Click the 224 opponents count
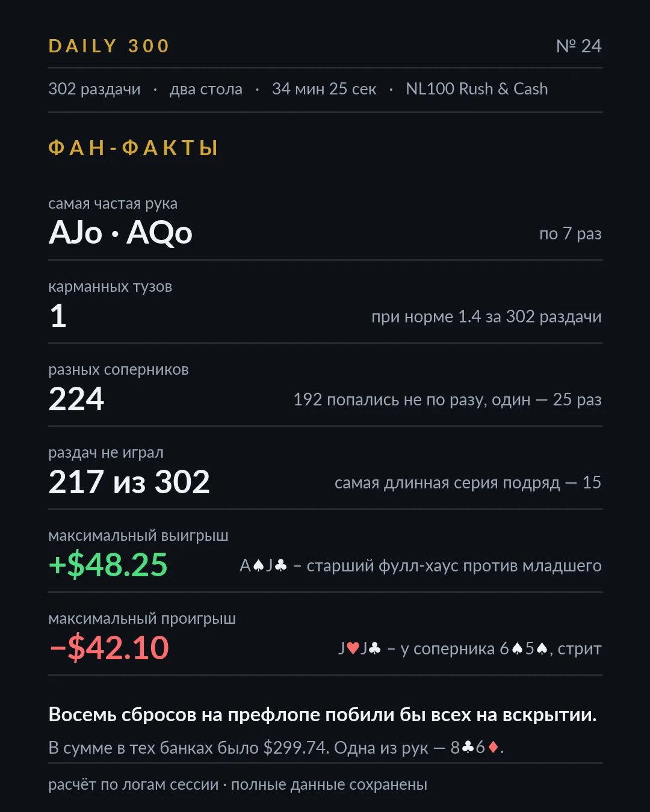This screenshot has height=812, width=650. 76,398
